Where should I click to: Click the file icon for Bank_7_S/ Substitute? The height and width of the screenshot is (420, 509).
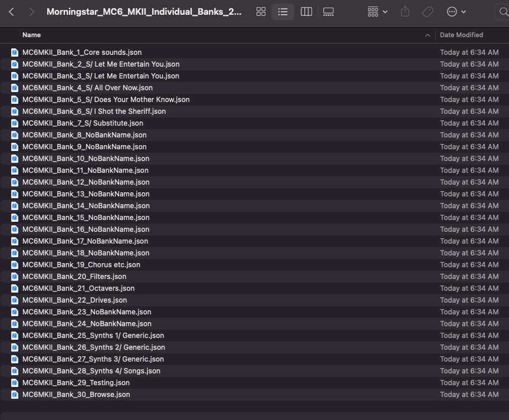point(15,123)
